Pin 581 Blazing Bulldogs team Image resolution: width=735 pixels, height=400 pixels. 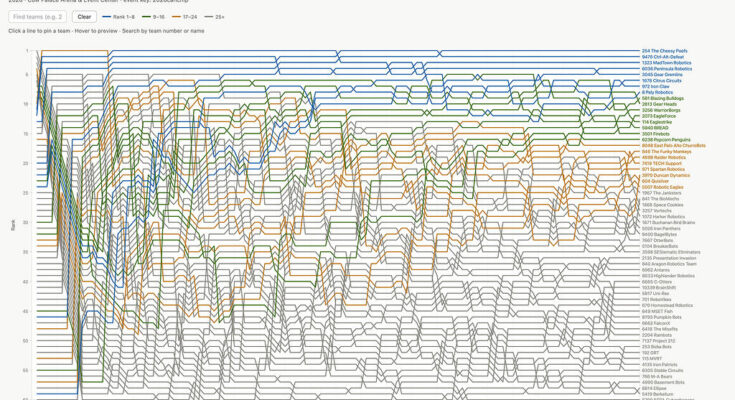(664, 98)
